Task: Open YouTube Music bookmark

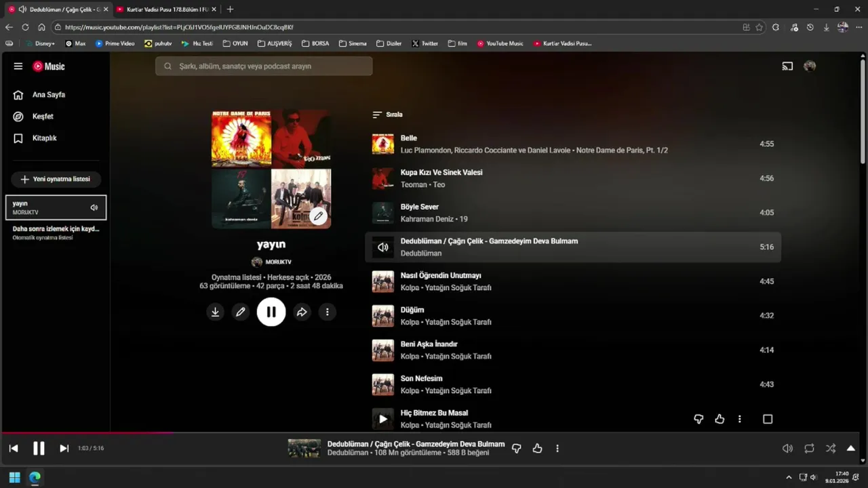Action: click(x=500, y=43)
